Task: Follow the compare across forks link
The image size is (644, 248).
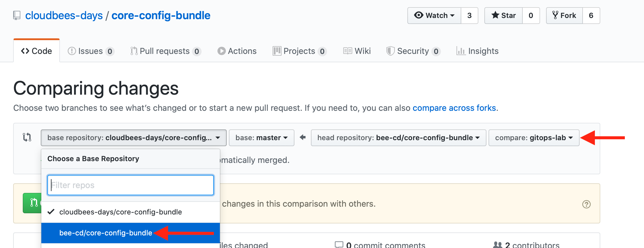Action: (454, 108)
